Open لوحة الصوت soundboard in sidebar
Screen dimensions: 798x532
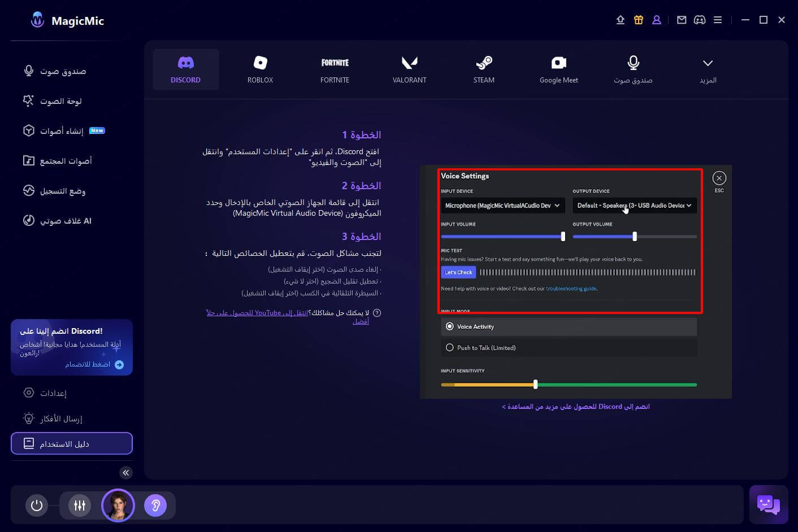click(x=72, y=101)
